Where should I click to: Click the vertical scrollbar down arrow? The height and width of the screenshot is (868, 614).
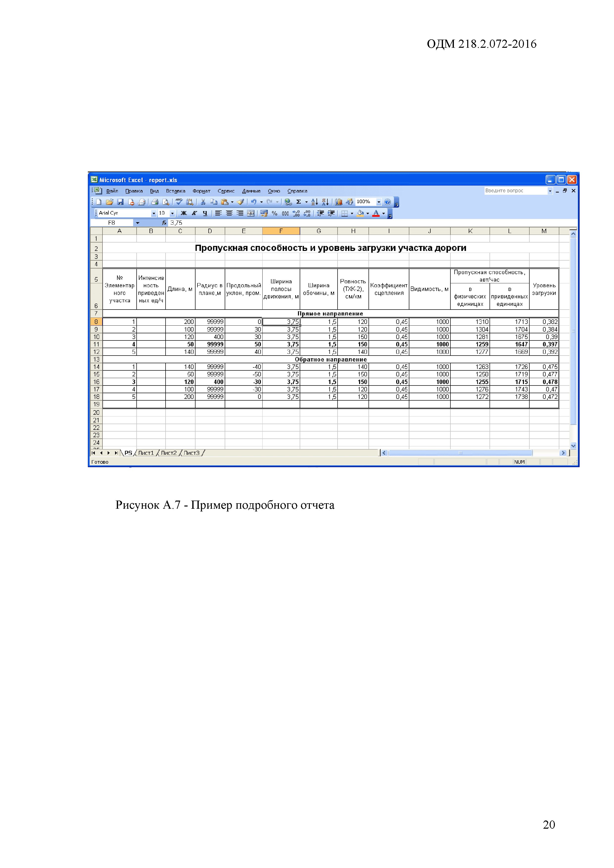click(x=573, y=446)
